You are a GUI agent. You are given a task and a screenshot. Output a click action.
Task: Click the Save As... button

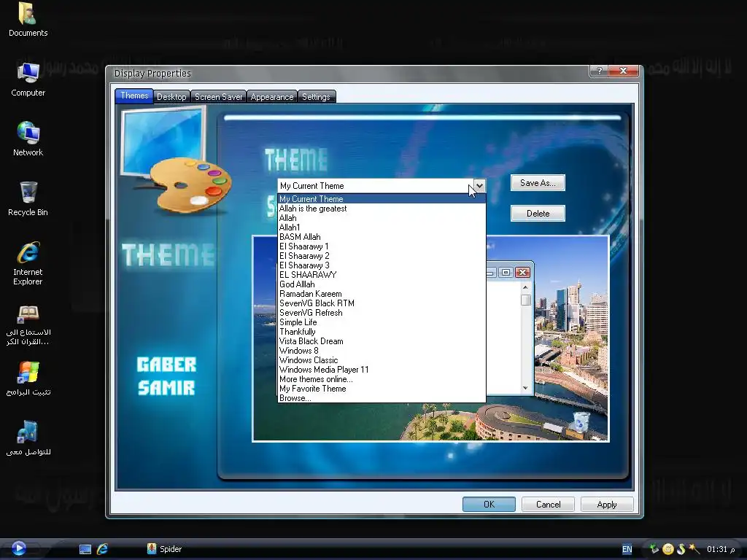pos(538,183)
